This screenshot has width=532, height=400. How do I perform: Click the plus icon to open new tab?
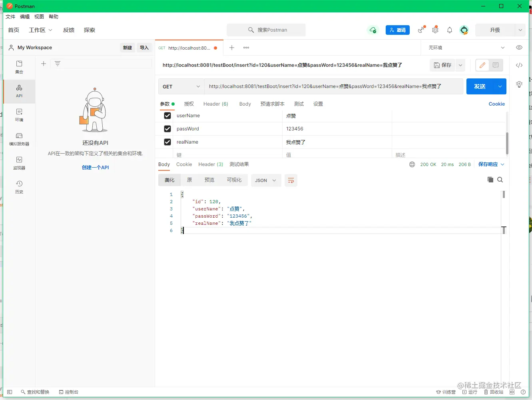point(232,48)
